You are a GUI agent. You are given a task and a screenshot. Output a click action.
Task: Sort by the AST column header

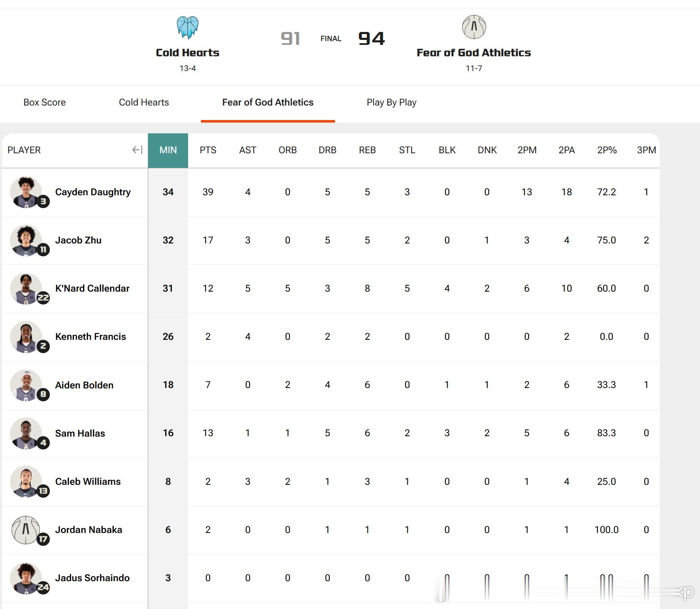pos(248,150)
